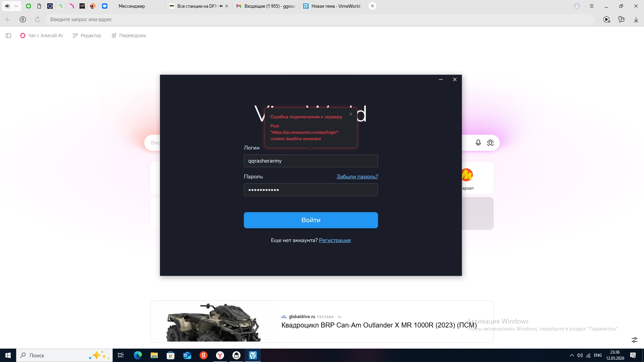644x362 pixels.
Task: Mute the 'Все станции на DFM' tab audio
Action: [221, 6]
